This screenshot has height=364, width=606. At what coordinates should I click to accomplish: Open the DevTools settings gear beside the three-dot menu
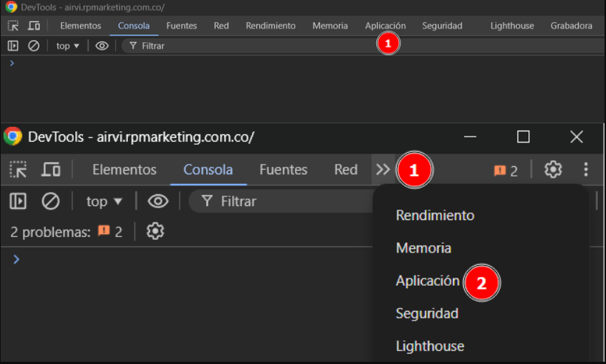[x=553, y=170]
